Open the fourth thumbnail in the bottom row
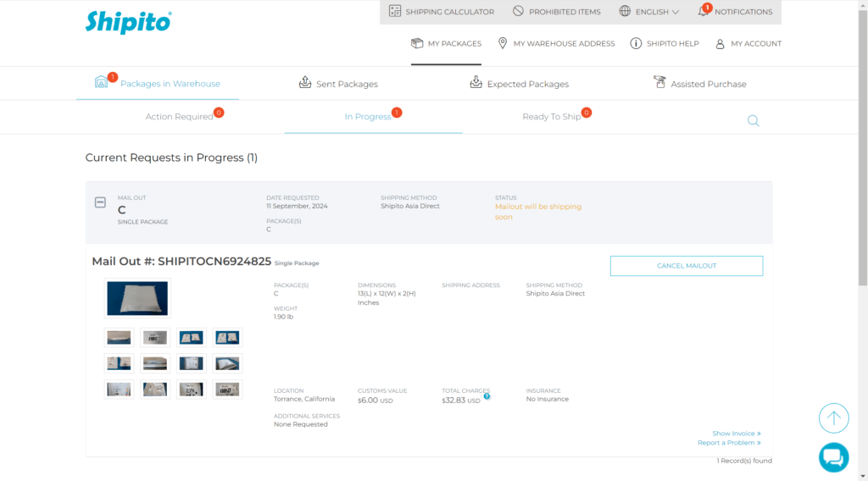 click(x=227, y=390)
